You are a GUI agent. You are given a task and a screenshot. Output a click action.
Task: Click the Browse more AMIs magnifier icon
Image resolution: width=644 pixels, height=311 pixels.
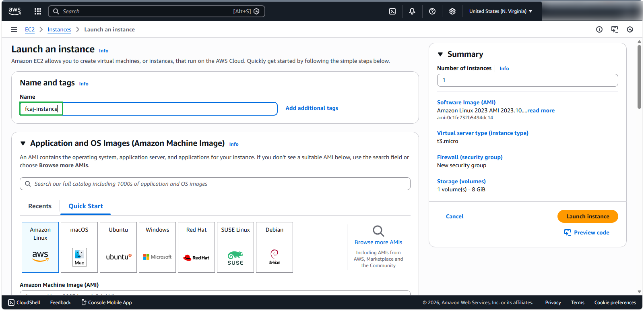(x=378, y=231)
